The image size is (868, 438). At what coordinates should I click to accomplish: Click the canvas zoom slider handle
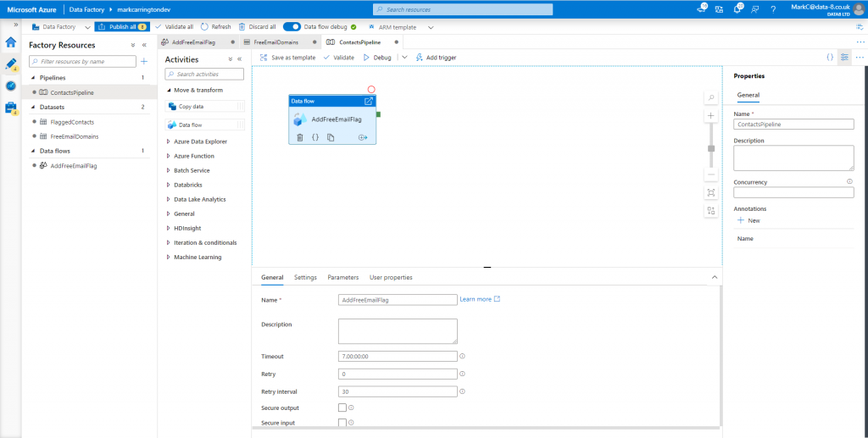point(711,148)
